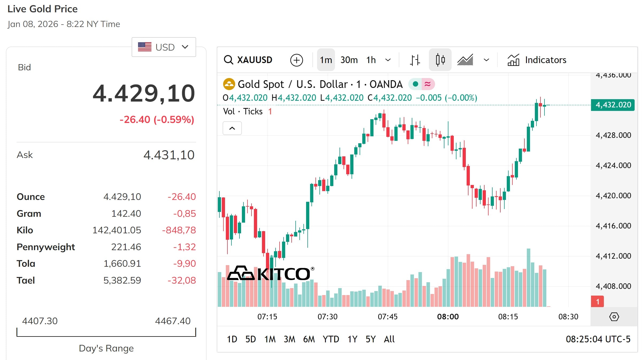Image resolution: width=644 pixels, height=360 pixels.
Task: Open the chart style dropdown arrow
Action: click(x=486, y=60)
